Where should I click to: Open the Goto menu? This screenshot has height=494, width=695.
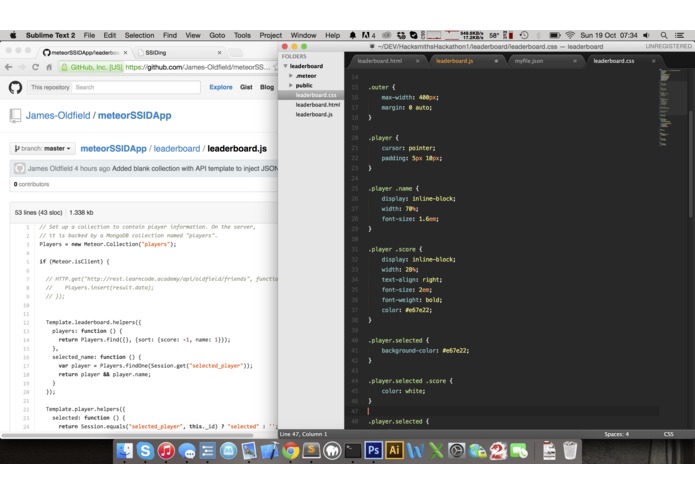tap(217, 35)
